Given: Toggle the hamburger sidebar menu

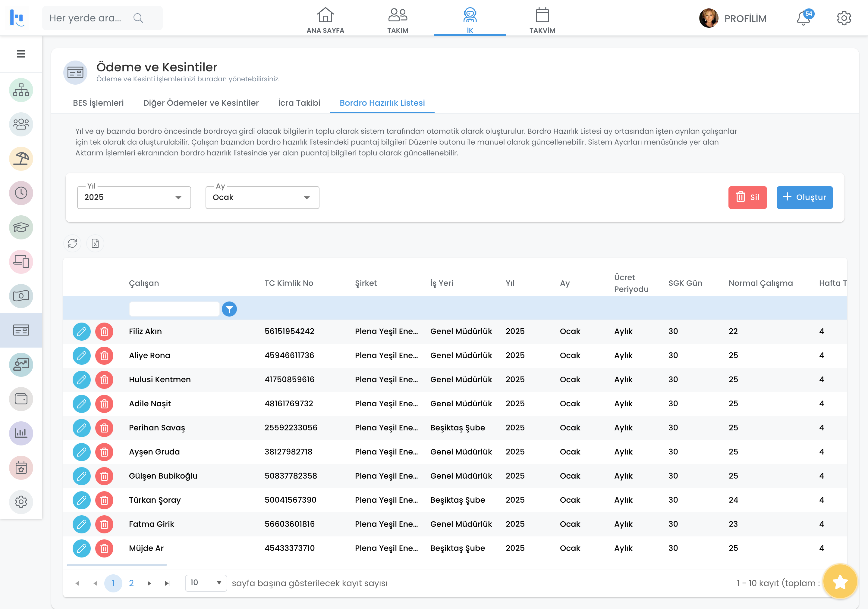Looking at the screenshot, I should [21, 54].
